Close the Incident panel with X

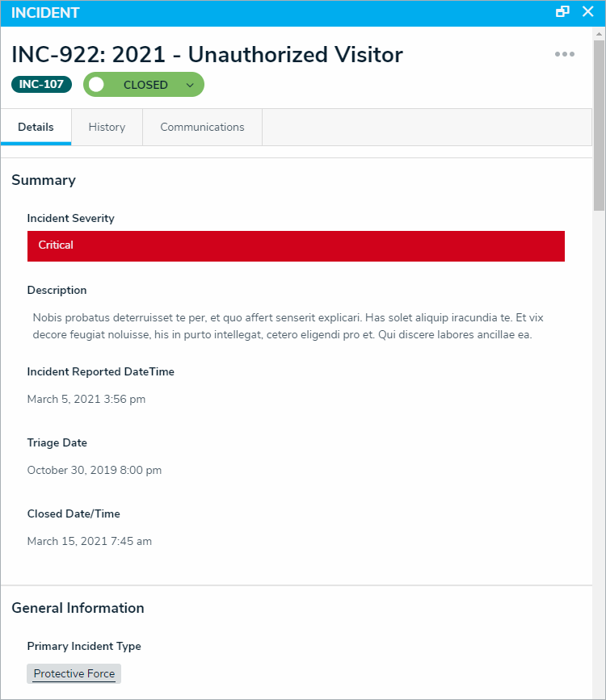point(588,11)
